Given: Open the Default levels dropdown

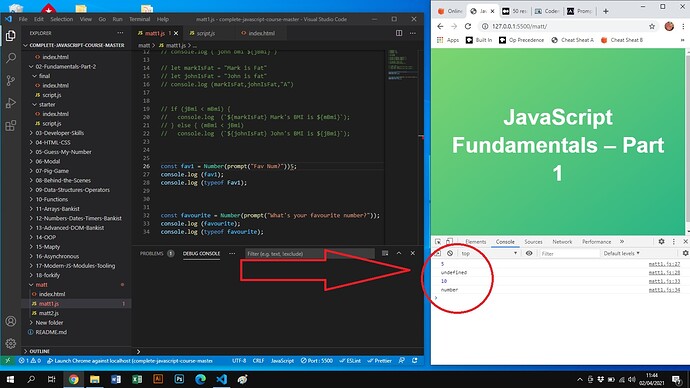Looking at the screenshot, I should (x=621, y=253).
